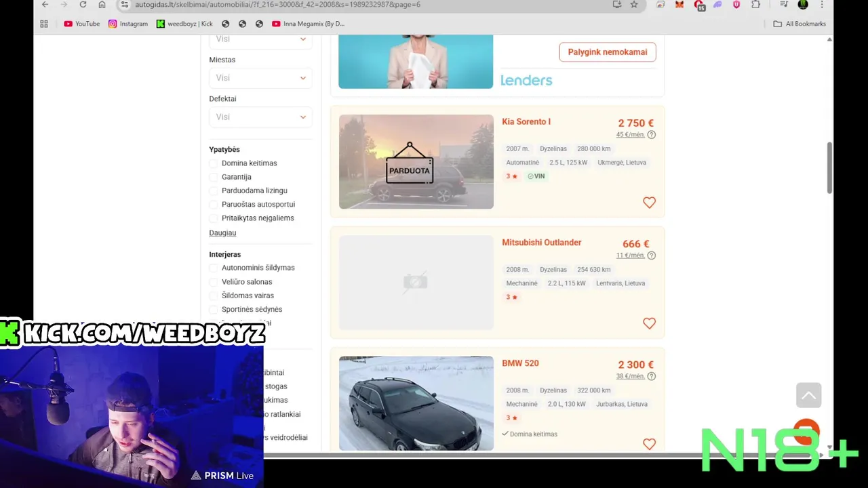Open the apps grid in the bookmarks bar
This screenshot has width=868, height=488.
44,24
